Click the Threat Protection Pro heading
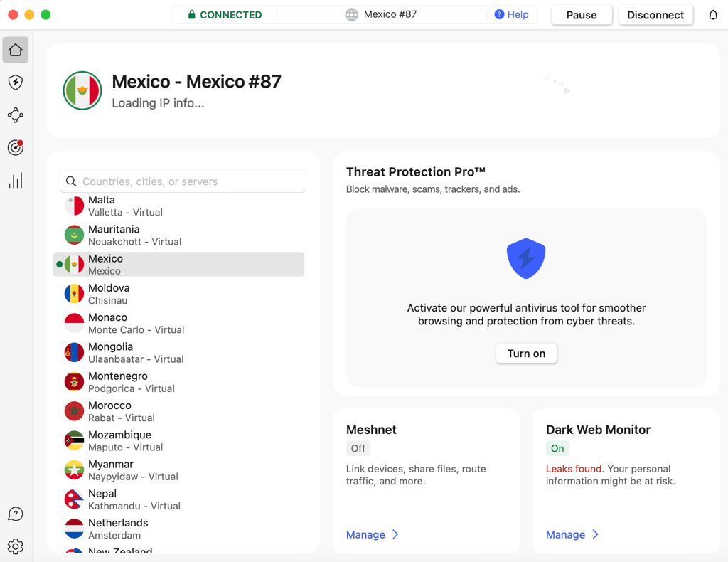728x562 pixels. (415, 172)
